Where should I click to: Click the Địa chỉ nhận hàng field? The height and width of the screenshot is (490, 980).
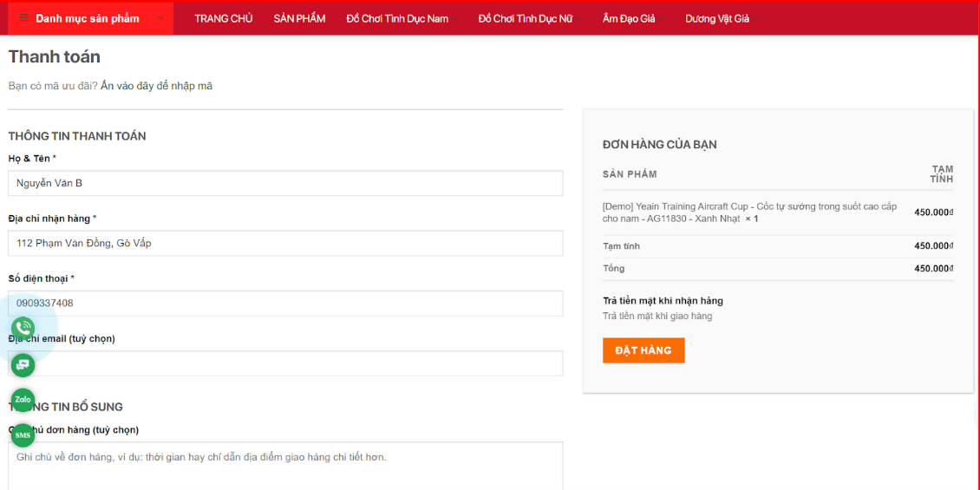[x=285, y=243]
